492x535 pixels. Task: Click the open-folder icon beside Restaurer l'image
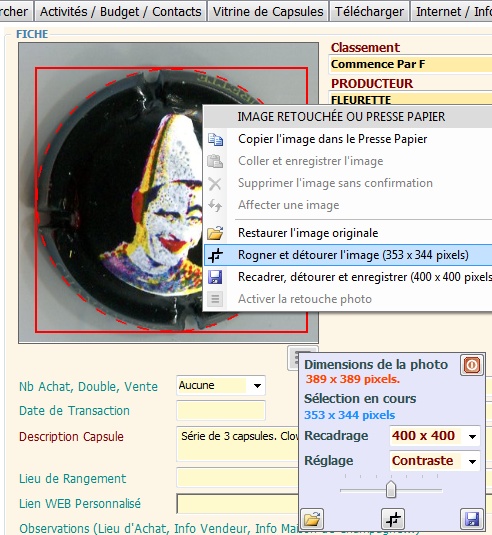215,233
